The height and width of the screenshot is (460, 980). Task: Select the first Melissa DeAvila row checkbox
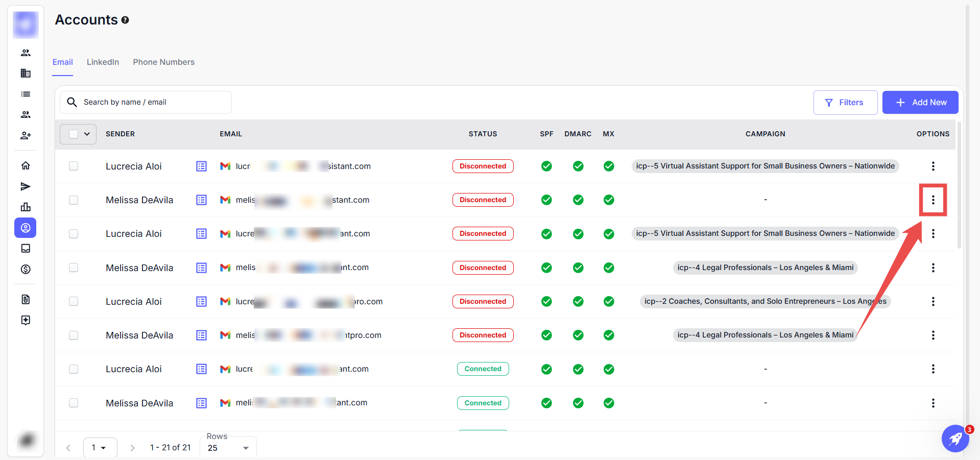click(74, 200)
